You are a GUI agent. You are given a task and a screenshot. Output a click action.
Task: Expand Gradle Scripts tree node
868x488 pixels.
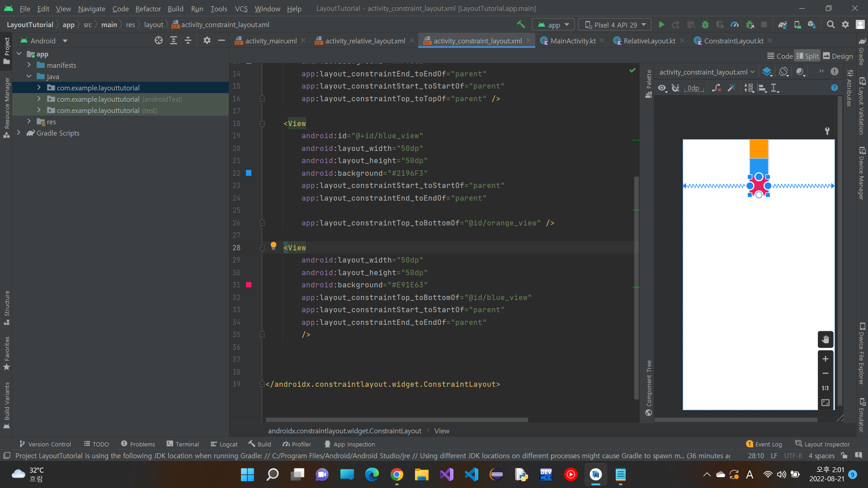19,133
